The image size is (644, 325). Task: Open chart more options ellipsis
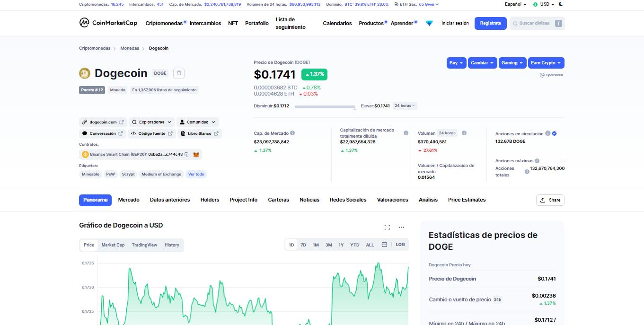point(401,227)
